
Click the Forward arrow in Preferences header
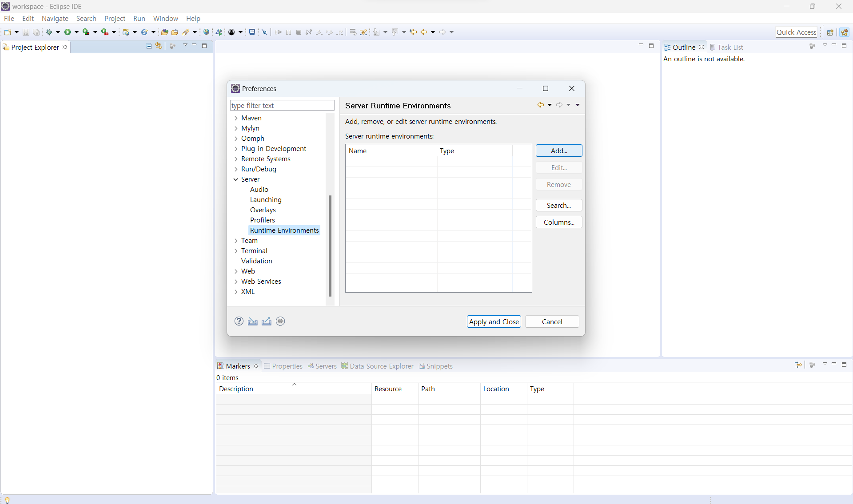click(x=559, y=105)
